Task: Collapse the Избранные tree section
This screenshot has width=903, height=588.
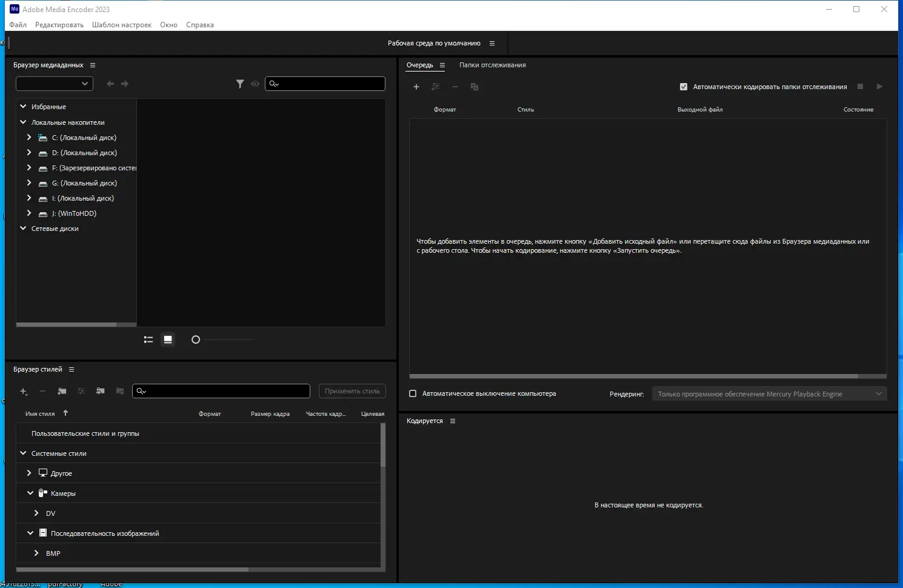Action: tap(23, 106)
